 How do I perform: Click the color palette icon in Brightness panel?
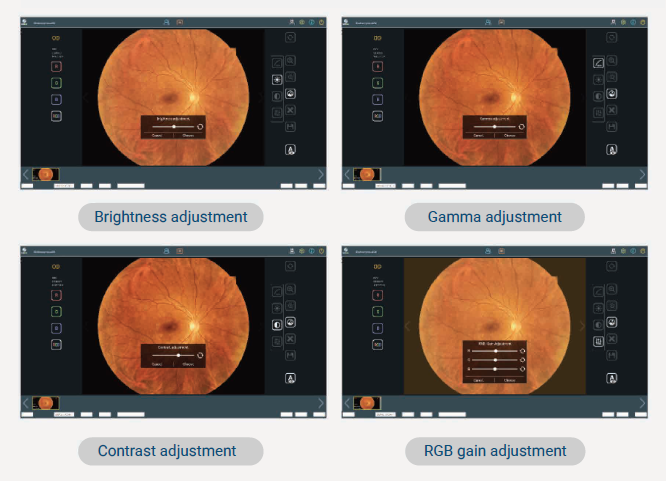tap(291, 93)
